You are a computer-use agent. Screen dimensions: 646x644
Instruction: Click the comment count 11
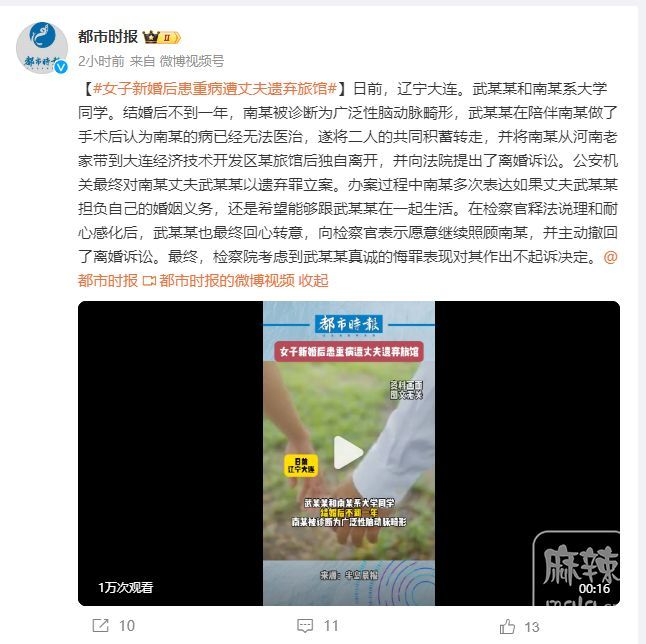pyautogui.click(x=331, y=626)
